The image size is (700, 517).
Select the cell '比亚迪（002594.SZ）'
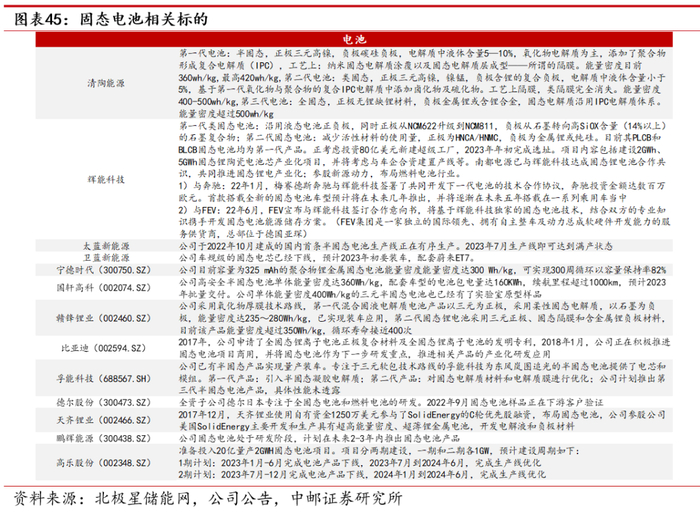pyautogui.click(x=104, y=348)
